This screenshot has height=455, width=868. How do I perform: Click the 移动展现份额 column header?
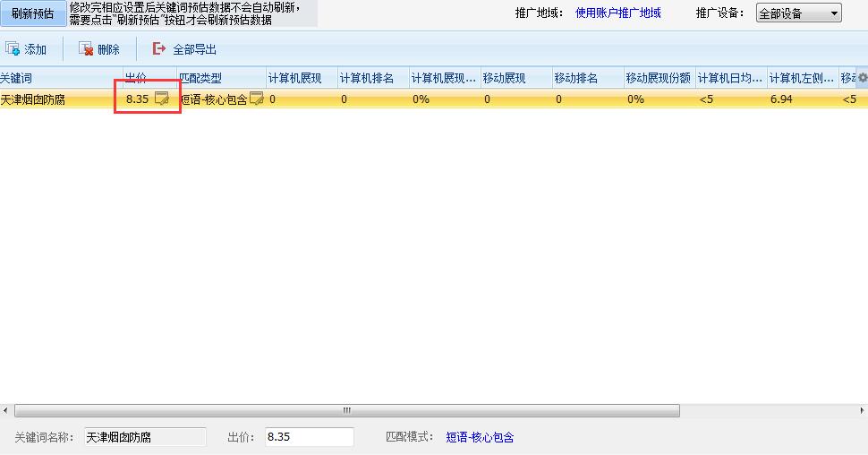pyautogui.click(x=659, y=78)
